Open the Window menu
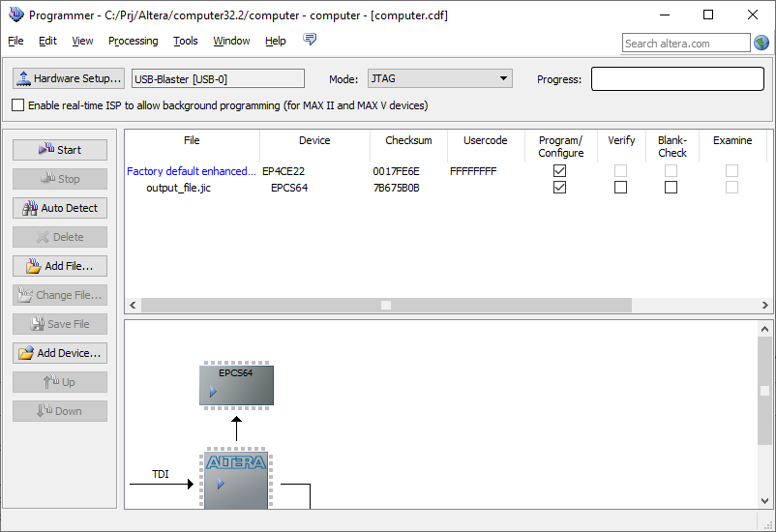The image size is (776, 532). (231, 41)
